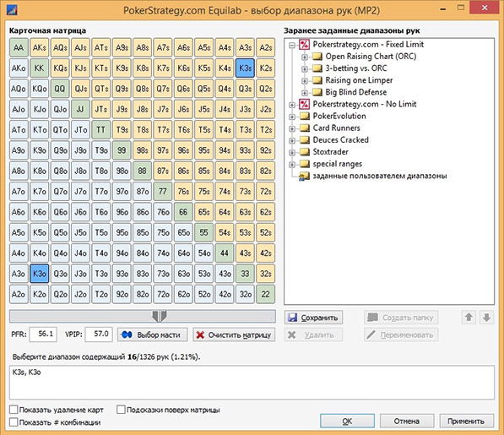Confirm with the OK button
This screenshot has width=504, height=435.
coord(347,421)
